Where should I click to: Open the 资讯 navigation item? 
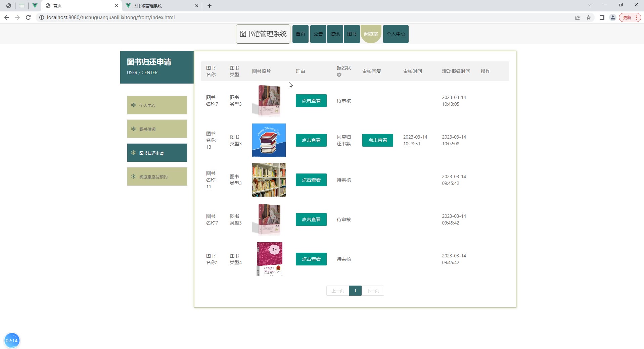tap(335, 34)
